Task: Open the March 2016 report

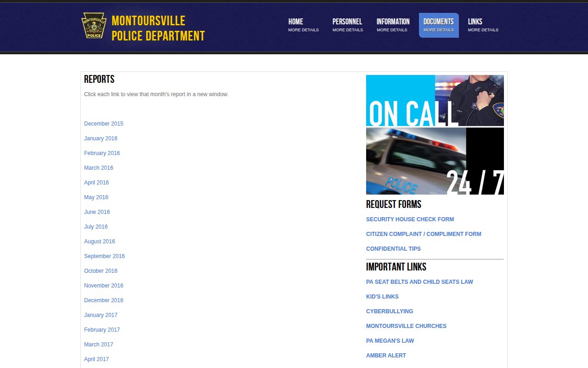Action: click(98, 168)
